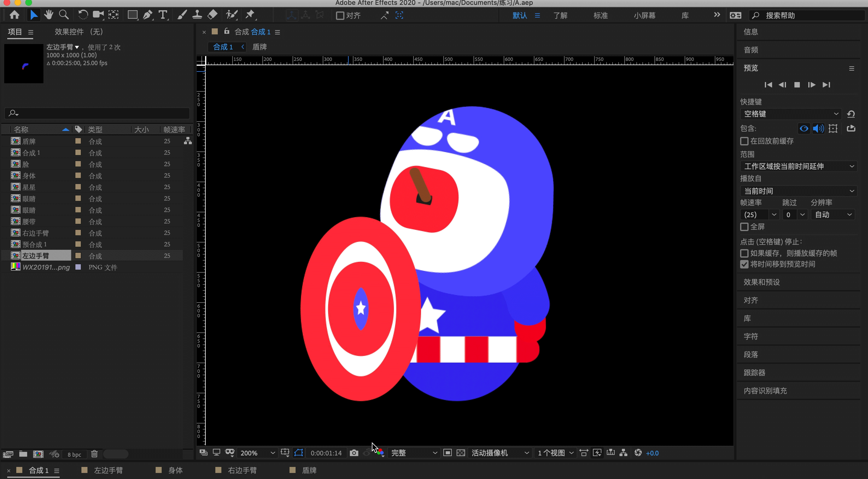Switch to the 标准 workspace
Image resolution: width=868 pixels, height=479 pixels.
pyautogui.click(x=600, y=15)
